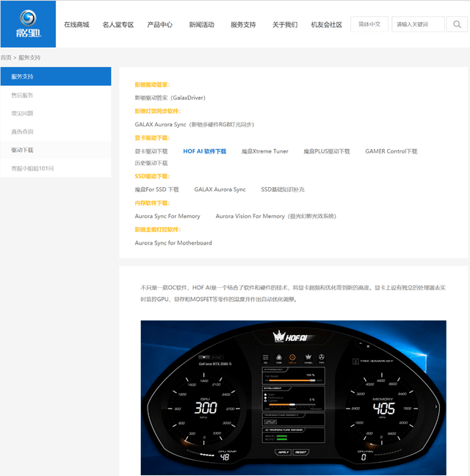Click the 影驰主板灯控软件 section heading
Image resolution: width=470 pixels, height=476 pixels.
(x=158, y=229)
